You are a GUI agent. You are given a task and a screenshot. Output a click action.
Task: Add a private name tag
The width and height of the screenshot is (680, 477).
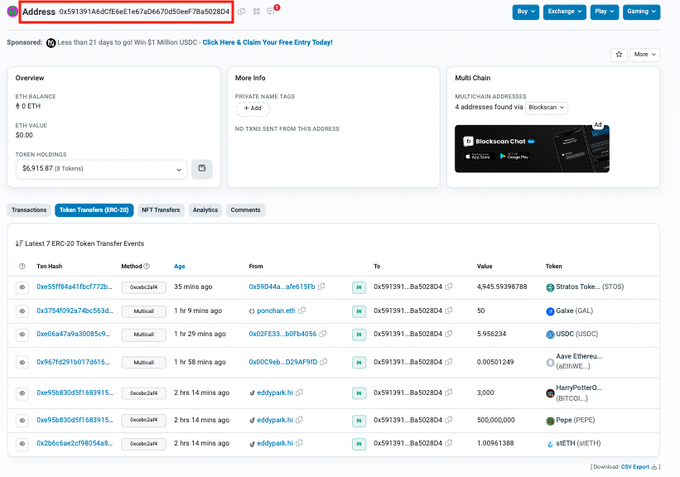click(x=253, y=108)
